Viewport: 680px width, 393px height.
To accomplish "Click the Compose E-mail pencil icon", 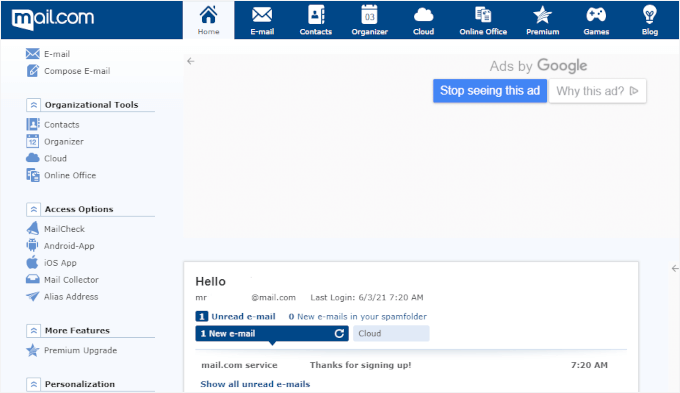I will (33, 70).
